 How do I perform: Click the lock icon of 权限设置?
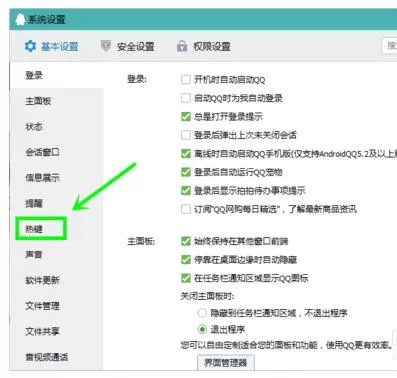click(x=182, y=46)
